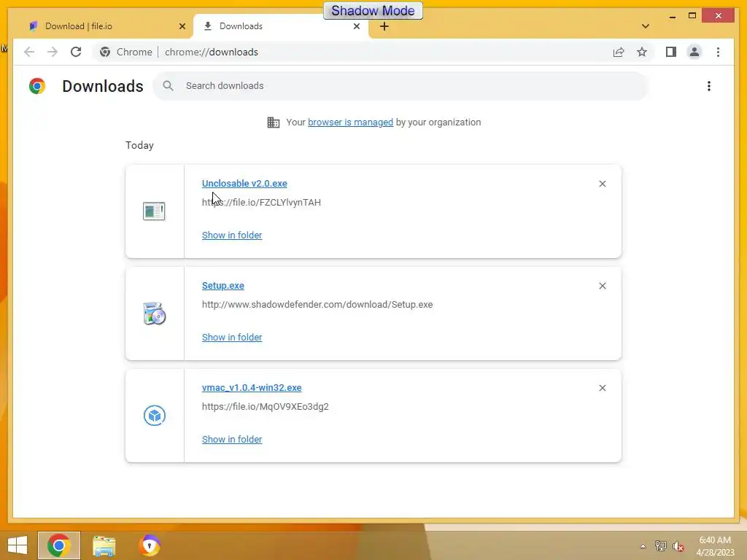Viewport: 747px width, 560px height.
Task: Open File Explorer from the taskbar
Action: coord(104,545)
